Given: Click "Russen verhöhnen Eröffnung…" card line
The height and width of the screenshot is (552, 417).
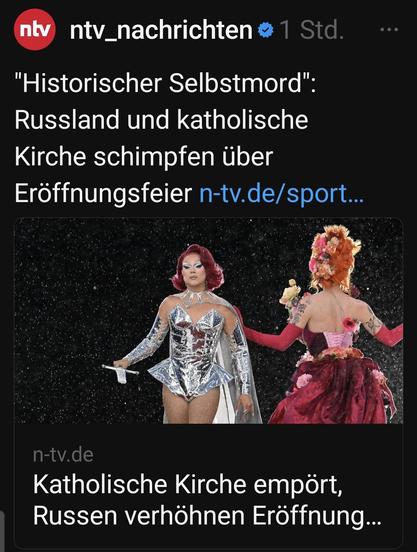Looking at the screenshot, I should (x=207, y=516).
